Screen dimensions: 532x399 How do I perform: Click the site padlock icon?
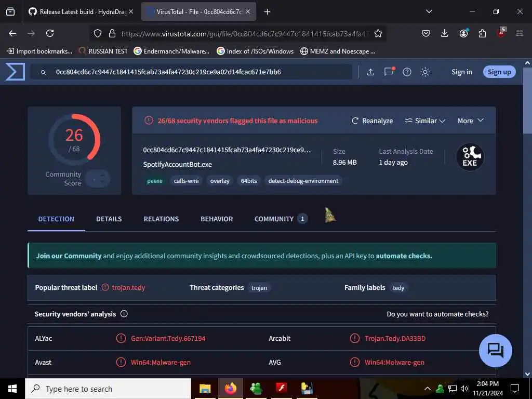tap(112, 33)
